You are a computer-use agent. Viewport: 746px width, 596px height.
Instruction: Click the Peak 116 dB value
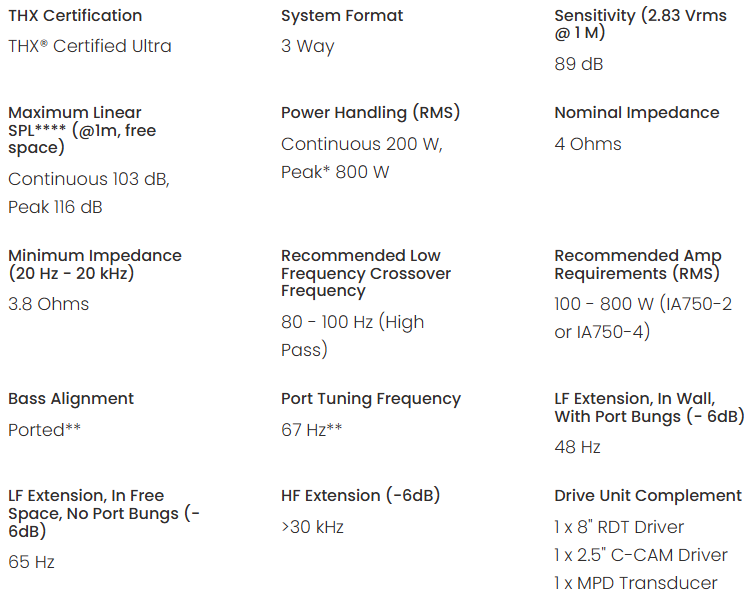[55, 207]
